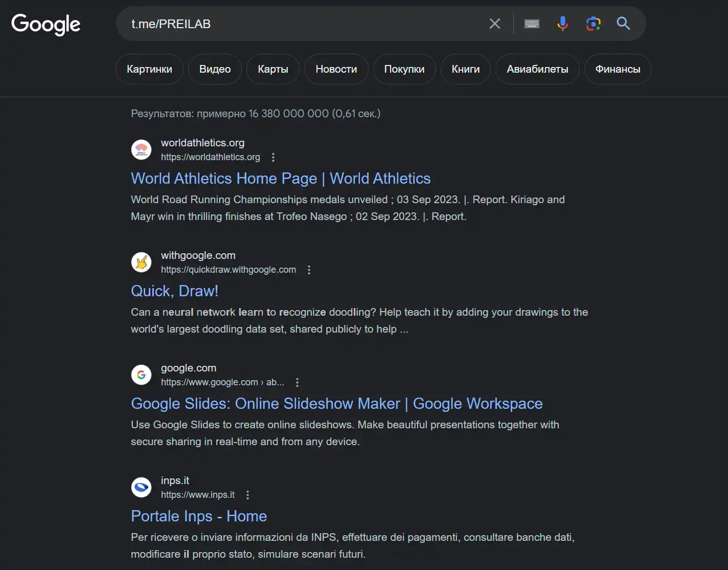Open Google Slides Online Slideshow Maker link
728x570 pixels.
coord(336,404)
